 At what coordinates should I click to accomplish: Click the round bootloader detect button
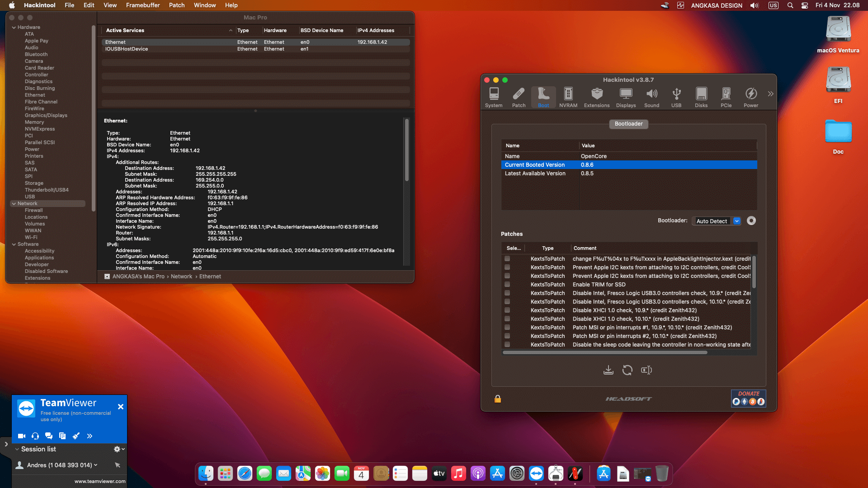pos(751,221)
